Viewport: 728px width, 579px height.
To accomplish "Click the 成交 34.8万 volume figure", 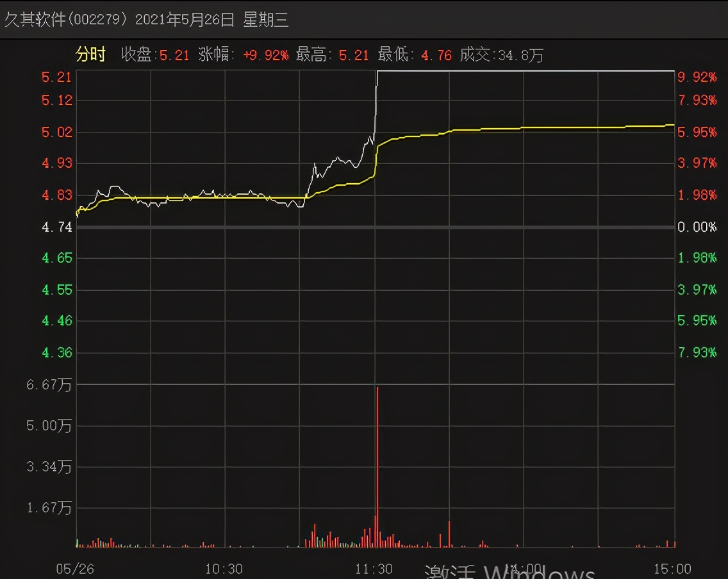I will pos(519,56).
